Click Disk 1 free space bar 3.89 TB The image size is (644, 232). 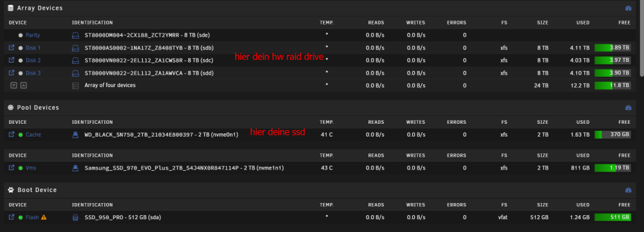point(613,48)
